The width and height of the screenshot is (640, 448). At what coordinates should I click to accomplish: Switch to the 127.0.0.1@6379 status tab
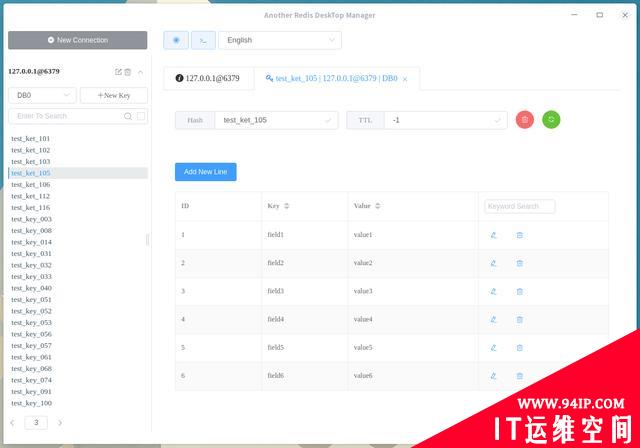click(208, 78)
